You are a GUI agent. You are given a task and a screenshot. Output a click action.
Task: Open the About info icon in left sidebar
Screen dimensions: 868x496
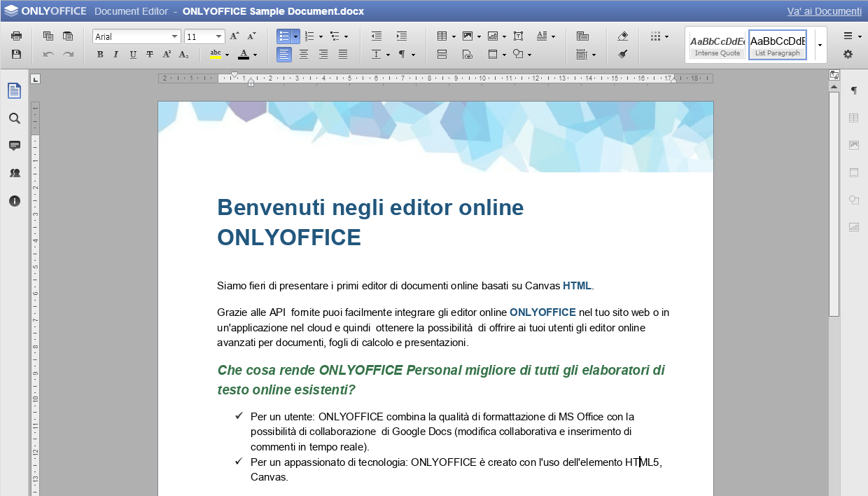[15, 201]
